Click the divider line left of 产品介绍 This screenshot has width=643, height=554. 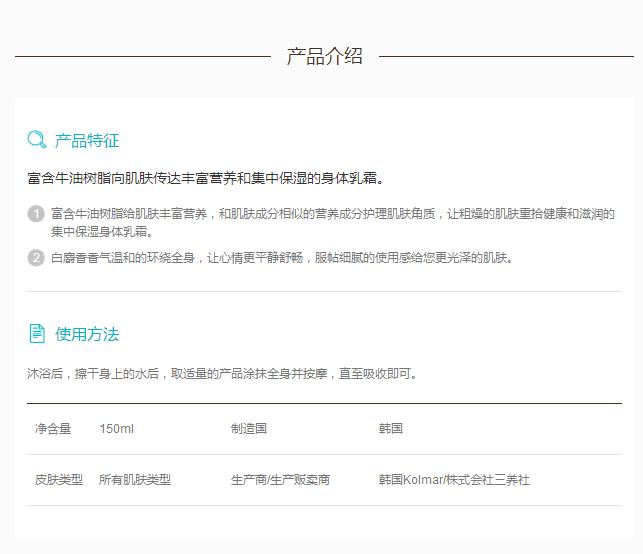[142, 57]
